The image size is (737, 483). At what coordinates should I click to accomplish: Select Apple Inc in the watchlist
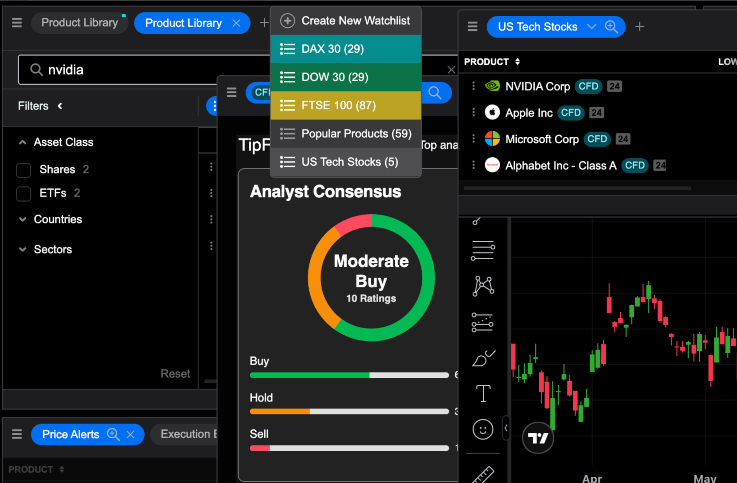tap(529, 113)
